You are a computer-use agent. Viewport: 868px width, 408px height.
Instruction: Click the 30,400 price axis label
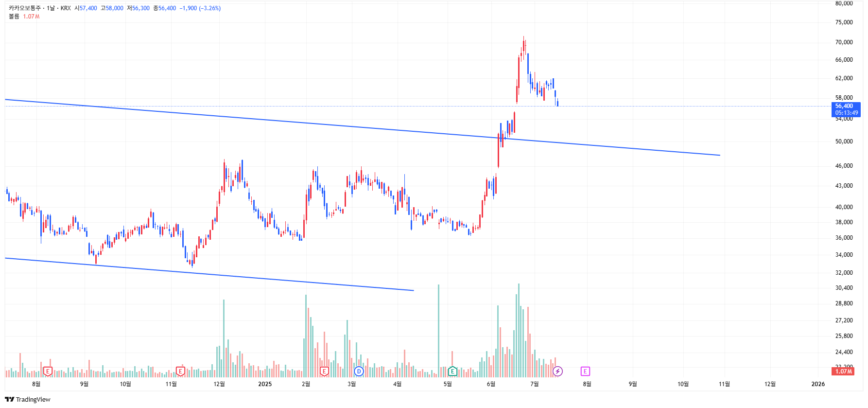click(844, 288)
